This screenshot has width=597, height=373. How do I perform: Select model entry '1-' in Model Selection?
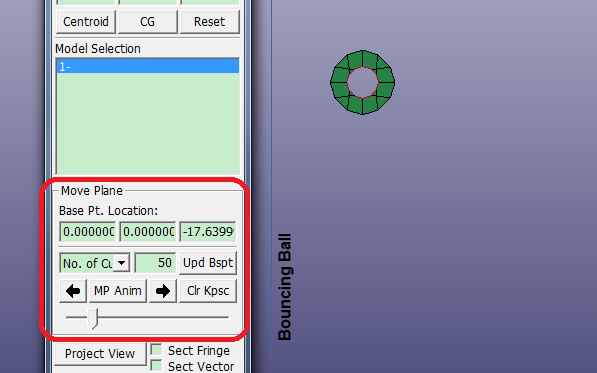click(x=148, y=67)
